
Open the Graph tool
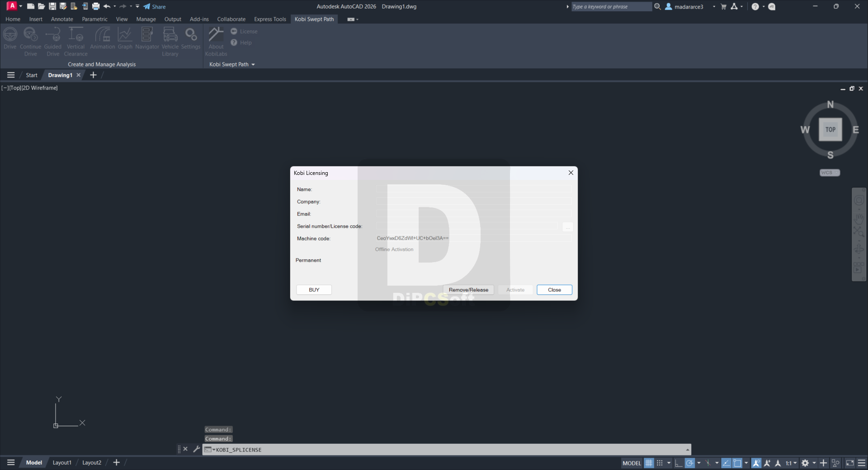click(x=125, y=38)
